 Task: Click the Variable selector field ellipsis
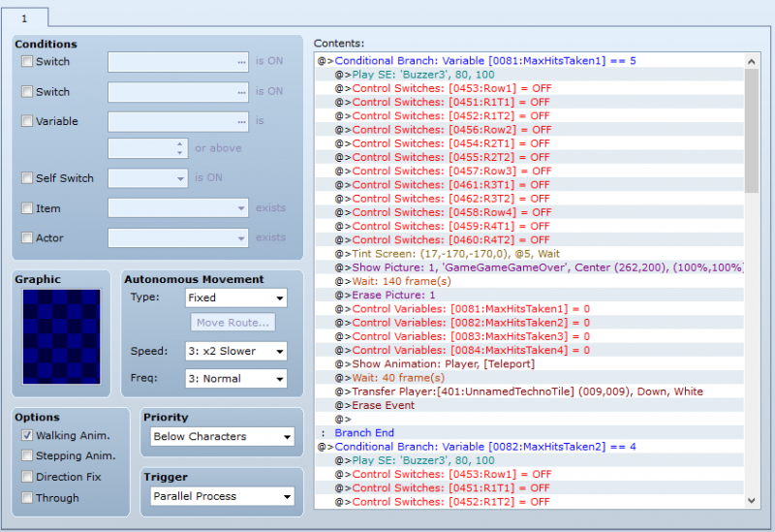coord(241,122)
